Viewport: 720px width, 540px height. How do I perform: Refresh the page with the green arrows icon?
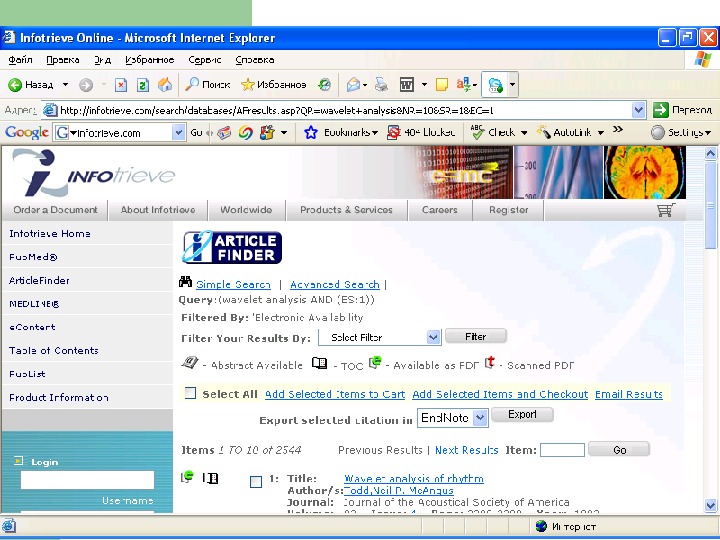point(143,84)
